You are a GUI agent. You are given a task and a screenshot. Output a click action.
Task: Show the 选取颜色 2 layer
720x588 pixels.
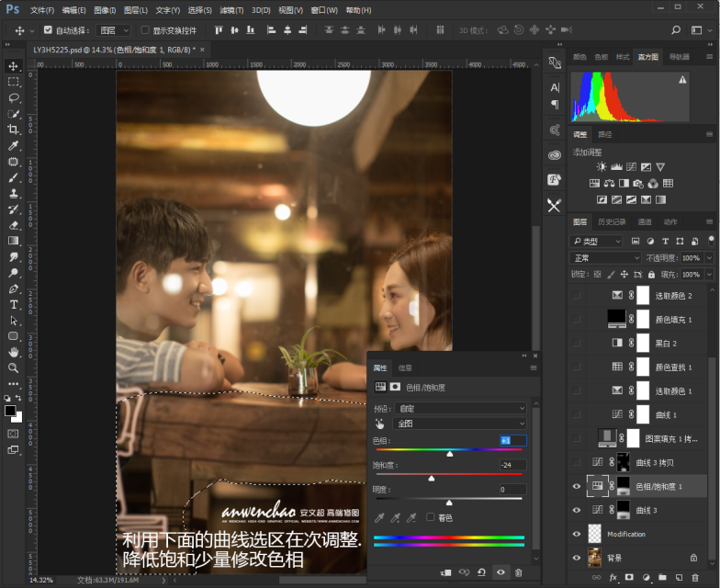[x=577, y=296]
